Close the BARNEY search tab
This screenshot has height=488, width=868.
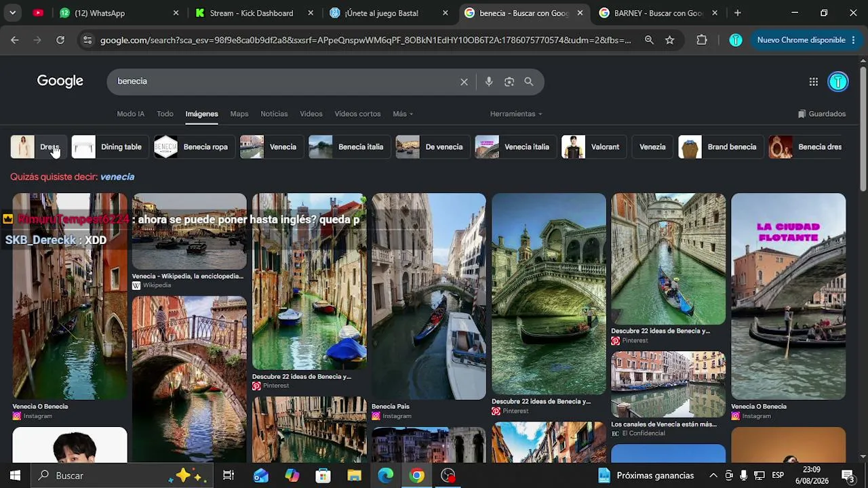tap(715, 13)
